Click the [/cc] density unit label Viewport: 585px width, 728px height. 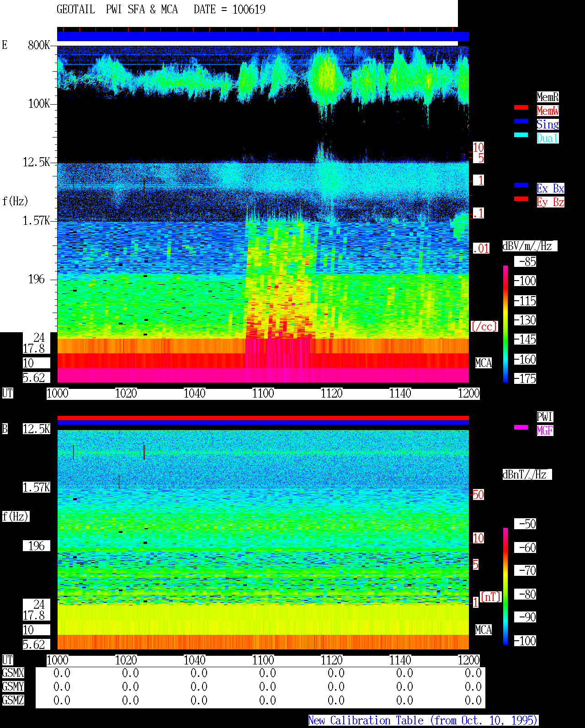coord(484,326)
